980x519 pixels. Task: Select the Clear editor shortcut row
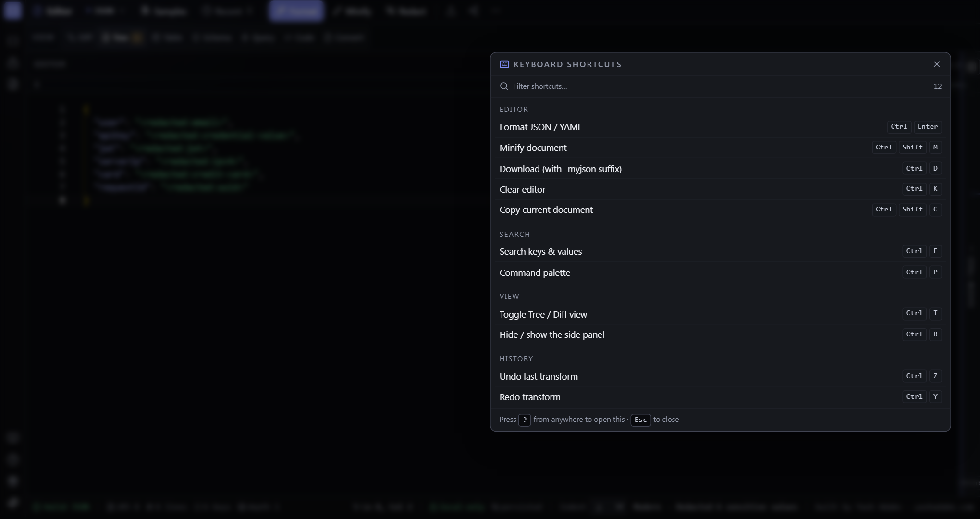[720, 189]
